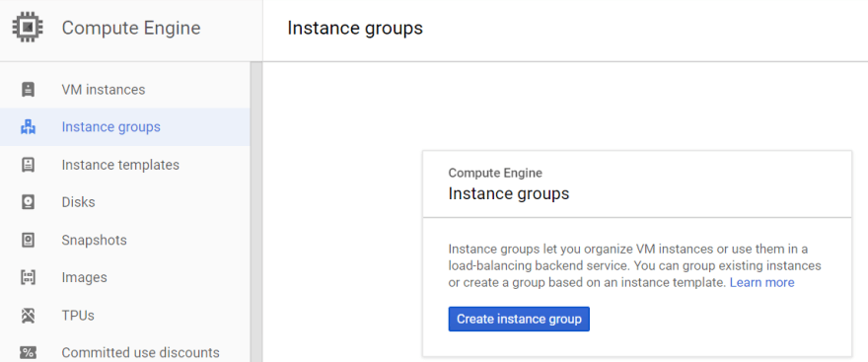
Task: Open TPUs in the sidebar
Action: 124,316
